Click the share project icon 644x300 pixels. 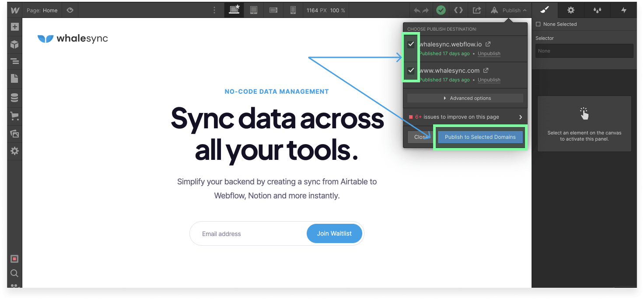click(x=477, y=10)
